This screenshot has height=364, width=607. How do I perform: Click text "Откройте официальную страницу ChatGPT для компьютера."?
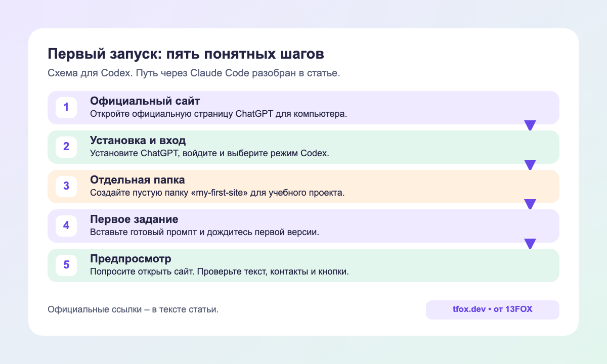[219, 114]
